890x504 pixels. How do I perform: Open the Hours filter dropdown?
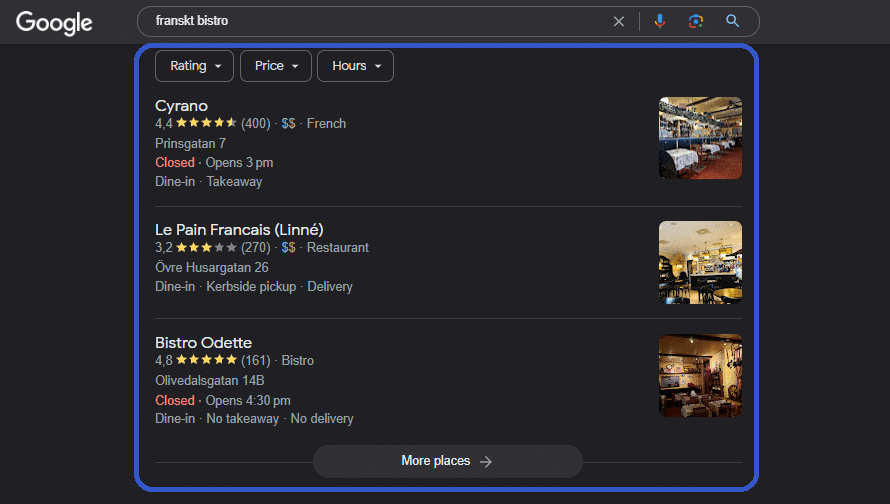[355, 66]
